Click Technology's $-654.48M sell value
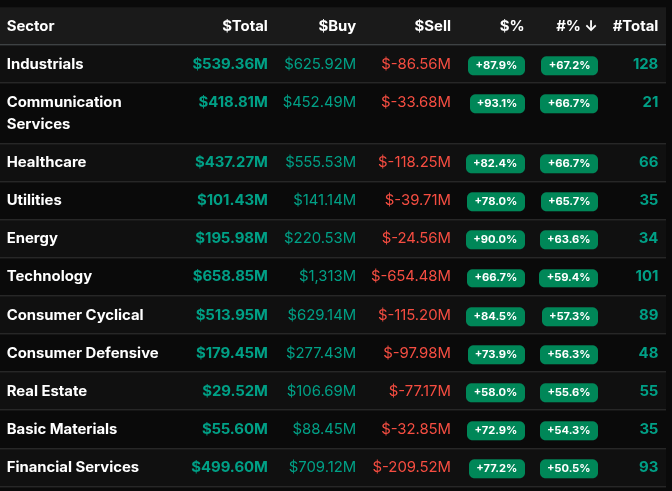This screenshot has height=491, width=672. coord(411,276)
